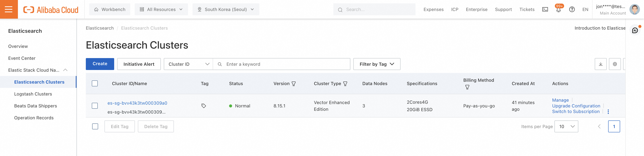The height and width of the screenshot is (156, 644).
Task: Download the cluster list
Action: (x=601, y=64)
